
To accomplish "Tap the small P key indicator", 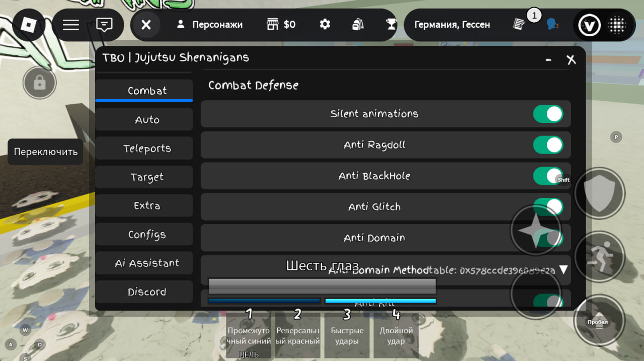I will [616, 137].
